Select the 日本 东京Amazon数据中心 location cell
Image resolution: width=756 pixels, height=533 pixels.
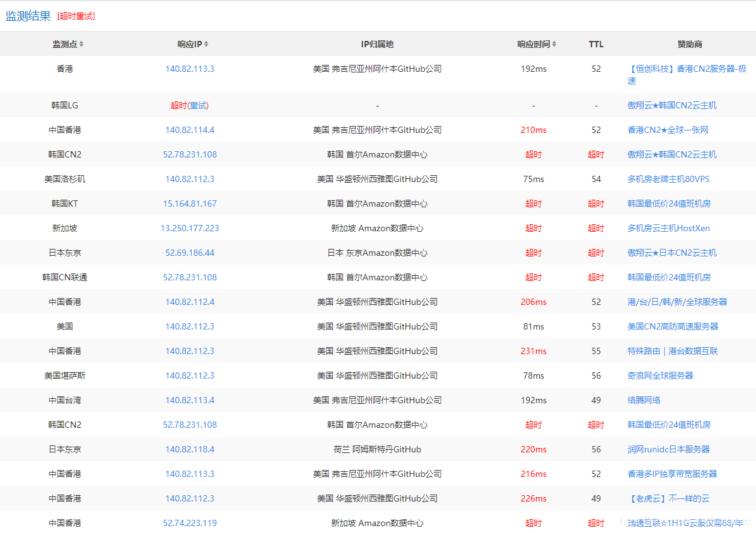tap(377, 253)
